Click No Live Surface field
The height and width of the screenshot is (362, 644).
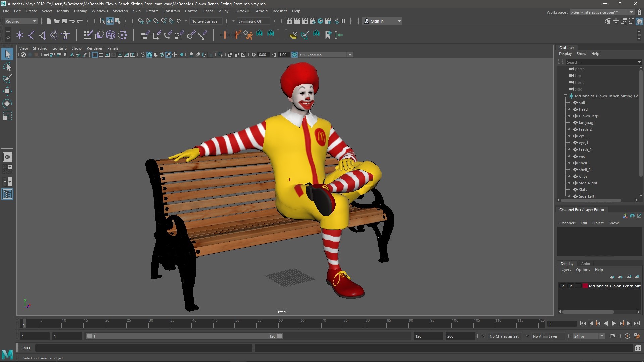206,21
